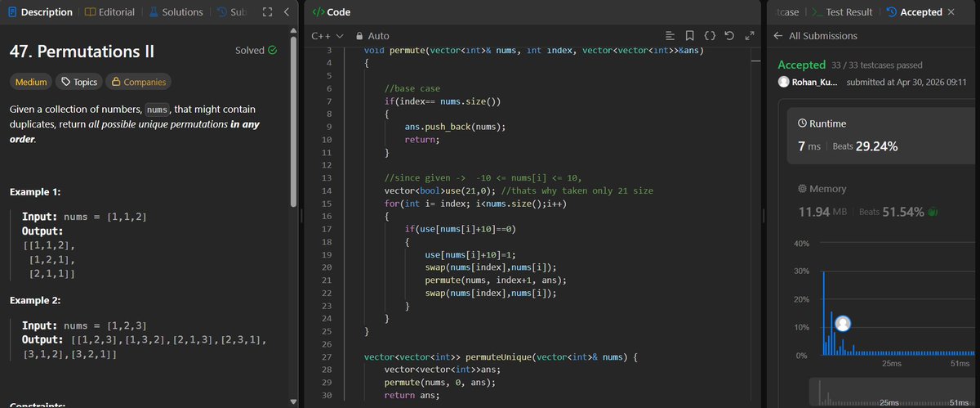Click the '47. Permutations II' title
Image resolution: width=980 pixels, height=408 pixels.
coord(82,52)
